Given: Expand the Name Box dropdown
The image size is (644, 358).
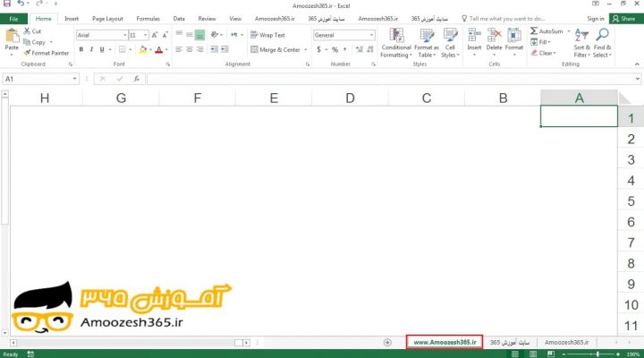Looking at the screenshot, I should [74, 79].
